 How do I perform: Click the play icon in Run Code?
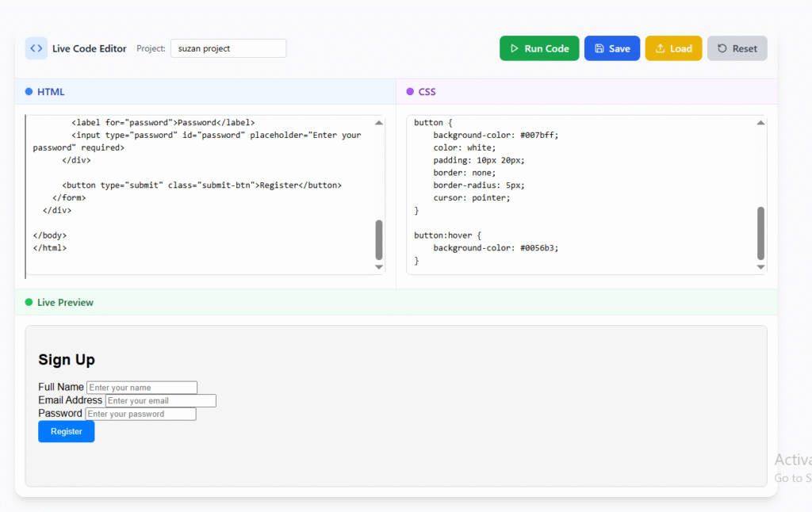point(514,48)
